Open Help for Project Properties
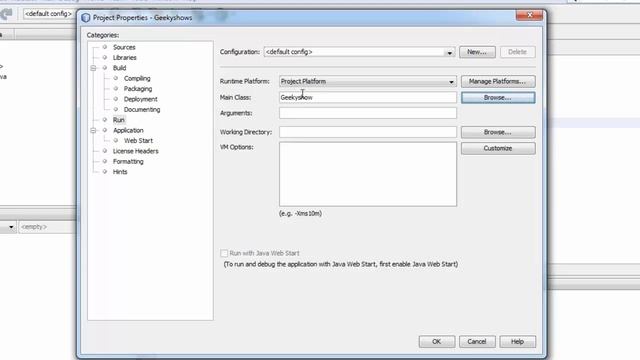The height and width of the screenshot is (360, 640). click(x=518, y=342)
